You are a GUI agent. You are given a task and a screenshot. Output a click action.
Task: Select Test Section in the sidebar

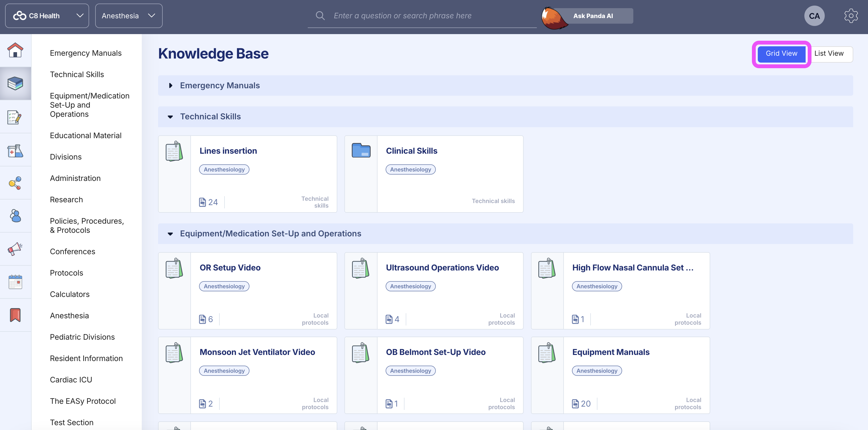point(72,423)
